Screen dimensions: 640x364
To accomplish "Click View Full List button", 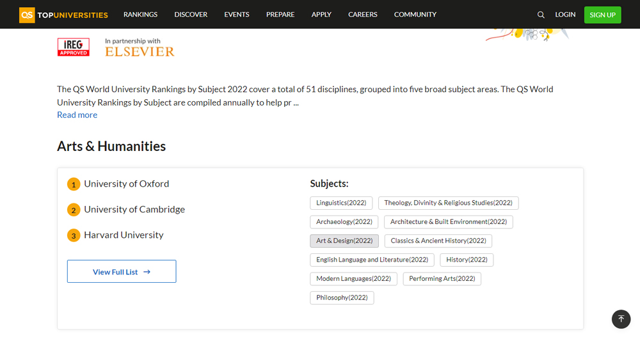I will 122,271.
